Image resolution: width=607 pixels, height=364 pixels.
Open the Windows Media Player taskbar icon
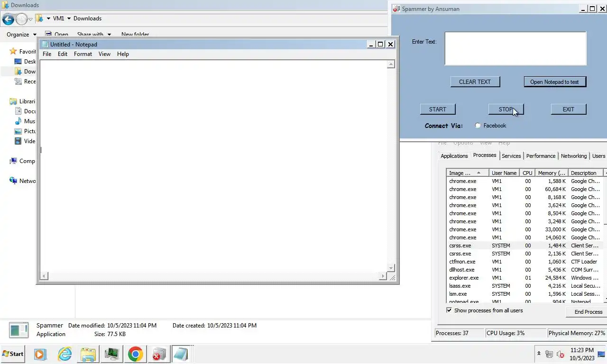tap(39, 354)
